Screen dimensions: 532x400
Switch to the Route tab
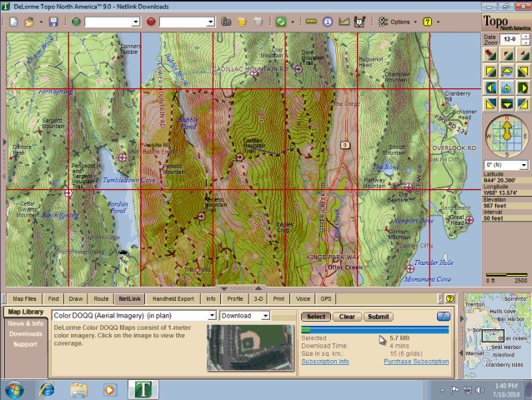101,298
